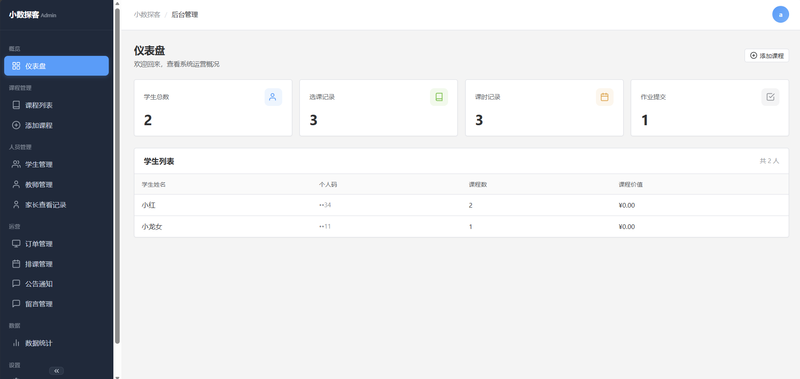Click the 数据统计 bar chart icon
800x379 pixels.
[16, 343]
